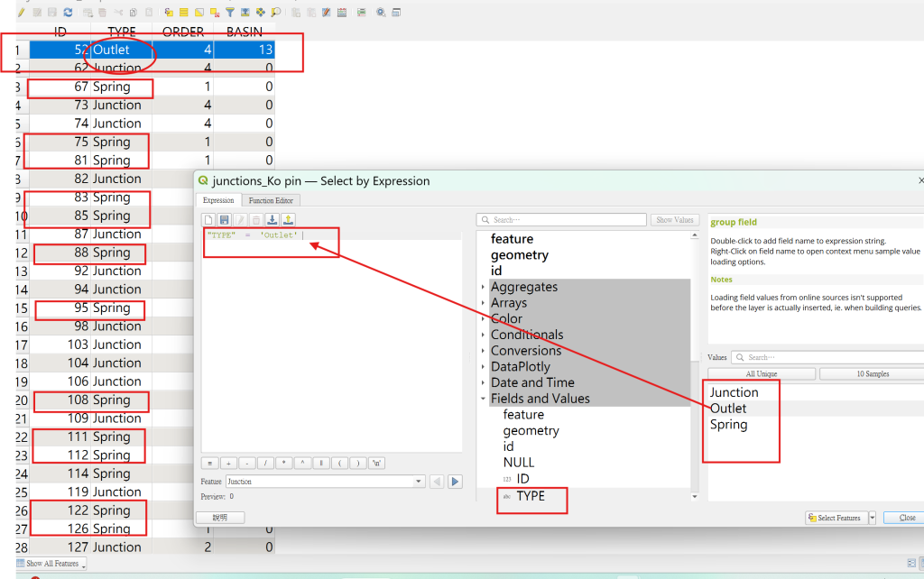Open Select features using an expression icon
Screen dimensions: 924x579
pyautogui.click(x=169, y=13)
